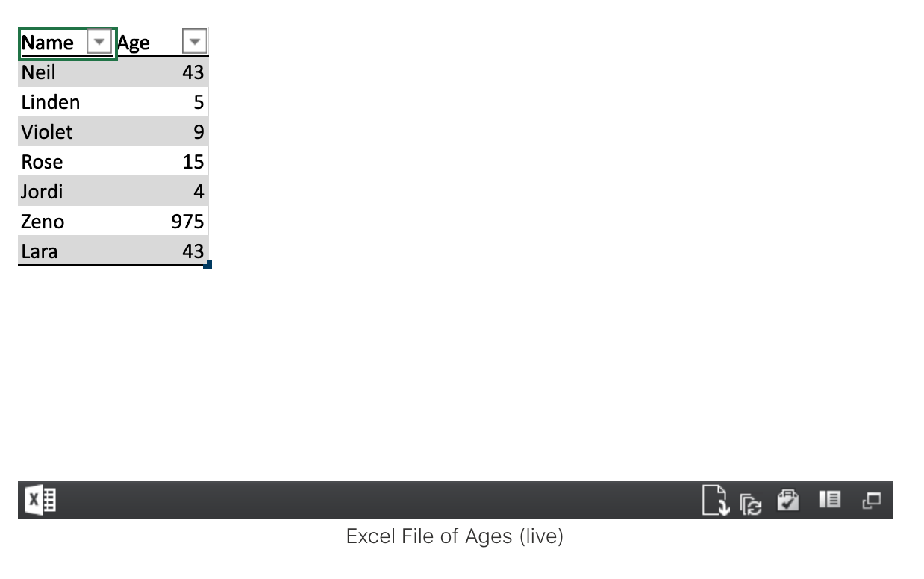Pop the workbook out to a new window
924x579 pixels.
click(x=870, y=500)
